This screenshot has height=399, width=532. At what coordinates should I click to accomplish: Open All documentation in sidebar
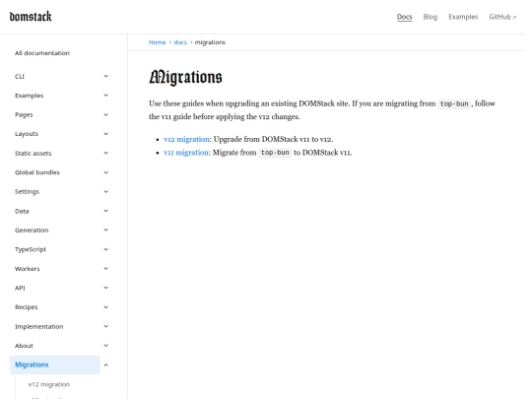tap(42, 53)
